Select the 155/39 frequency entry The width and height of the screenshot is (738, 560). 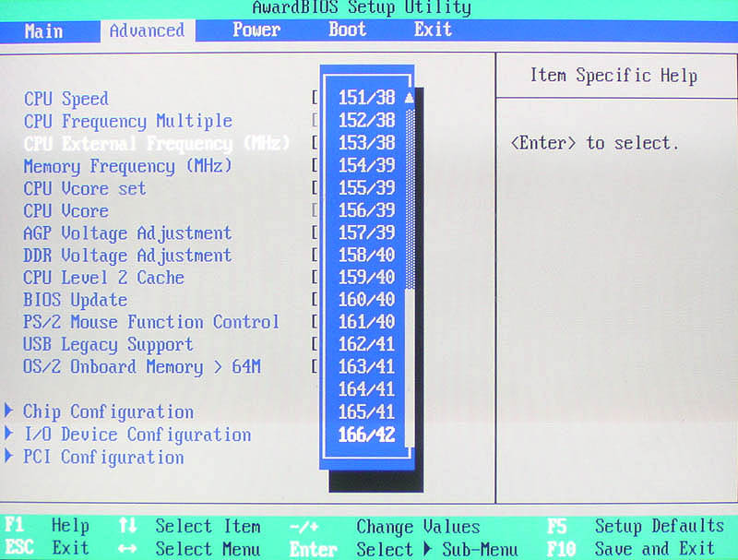point(366,188)
